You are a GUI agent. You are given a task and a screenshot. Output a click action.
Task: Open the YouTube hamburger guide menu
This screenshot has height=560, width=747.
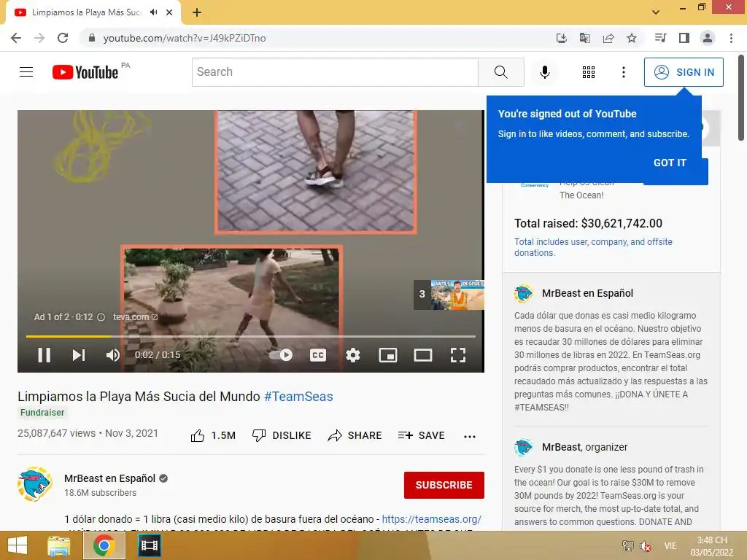[26, 72]
